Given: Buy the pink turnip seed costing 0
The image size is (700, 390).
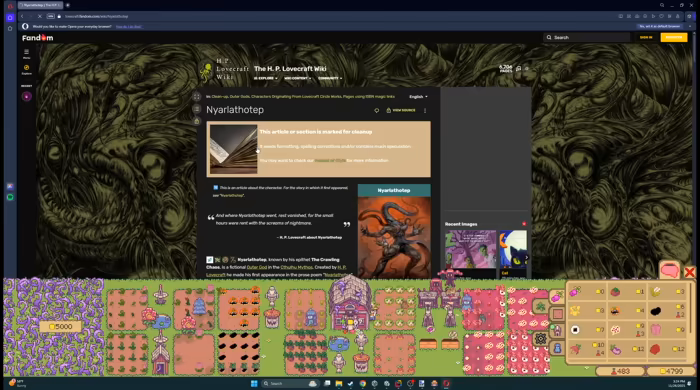Looking at the screenshot, I should coord(587,292).
